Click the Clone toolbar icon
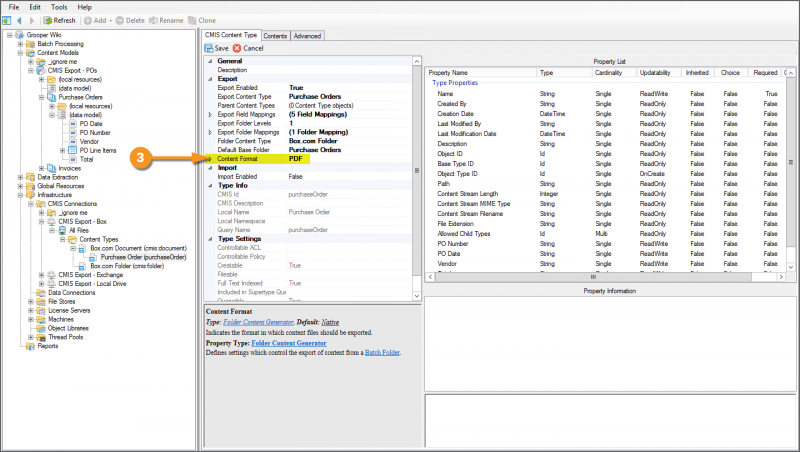The image size is (800, 452). [x=192, y=20]
